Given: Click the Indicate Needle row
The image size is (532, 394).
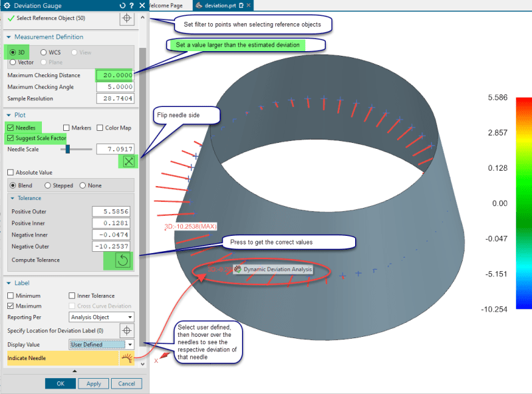Looking at the screenshot, I should 70,358.
